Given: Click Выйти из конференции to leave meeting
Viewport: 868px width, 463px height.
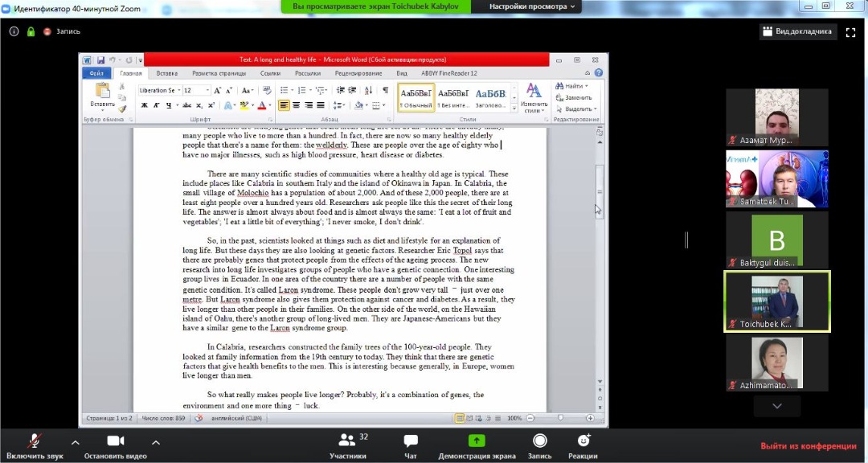Looking at the screenshot, I should (809, 446).
